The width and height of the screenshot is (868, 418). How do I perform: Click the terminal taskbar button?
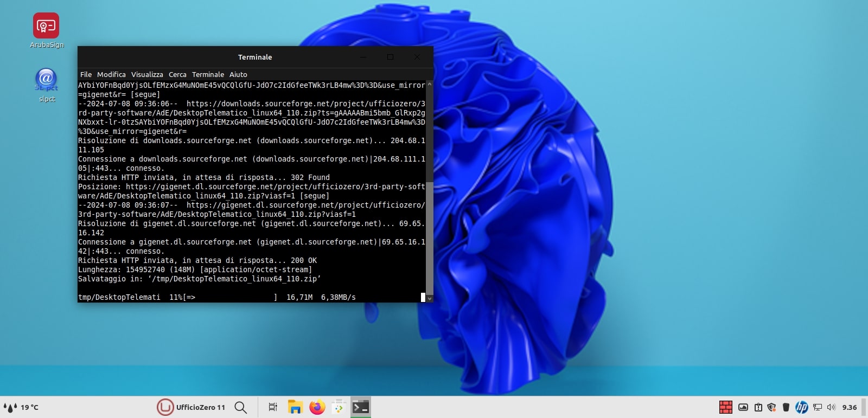pos(361,407)
